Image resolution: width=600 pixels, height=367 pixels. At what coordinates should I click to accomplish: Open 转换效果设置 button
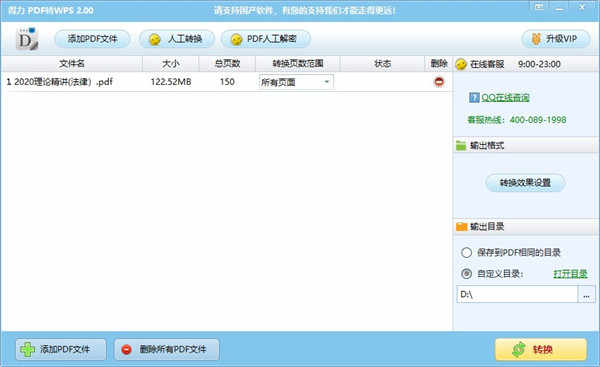pos(525,183)
